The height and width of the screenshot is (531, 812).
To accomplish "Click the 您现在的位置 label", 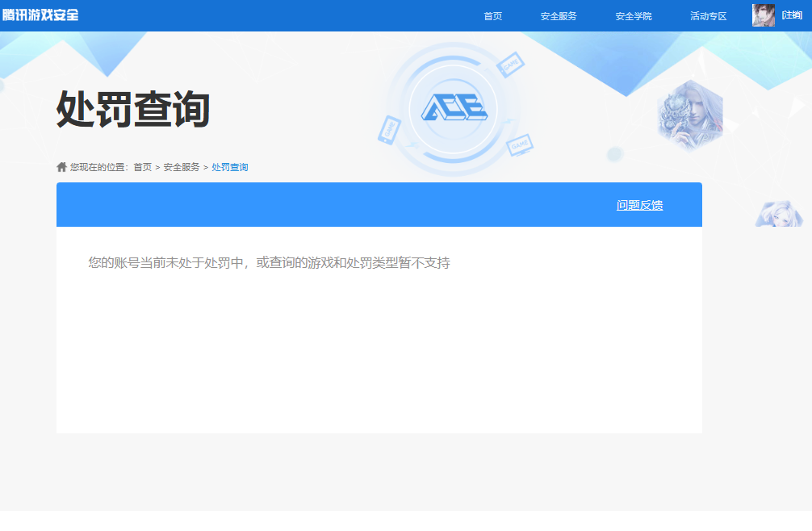I will click(x=98, y=167).
